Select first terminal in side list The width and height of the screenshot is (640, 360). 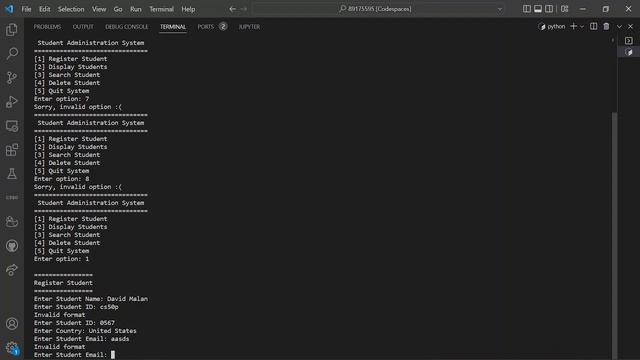[629, 40]
